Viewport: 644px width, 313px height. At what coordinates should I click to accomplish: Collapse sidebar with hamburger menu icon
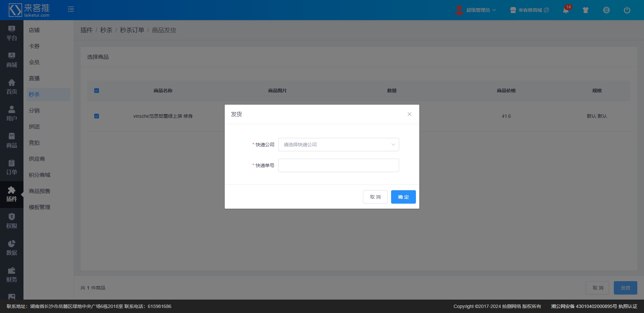71,9
